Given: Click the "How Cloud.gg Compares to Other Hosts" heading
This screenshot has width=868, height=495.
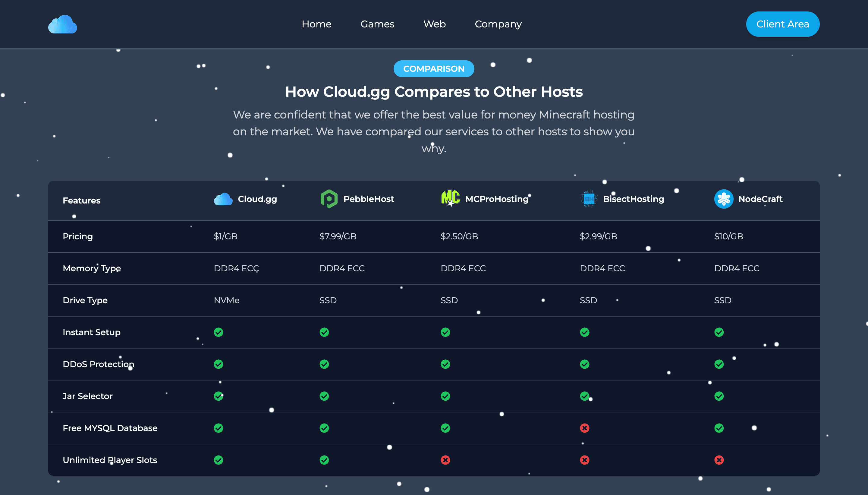Looking at the screenshot, I should 434,92.
